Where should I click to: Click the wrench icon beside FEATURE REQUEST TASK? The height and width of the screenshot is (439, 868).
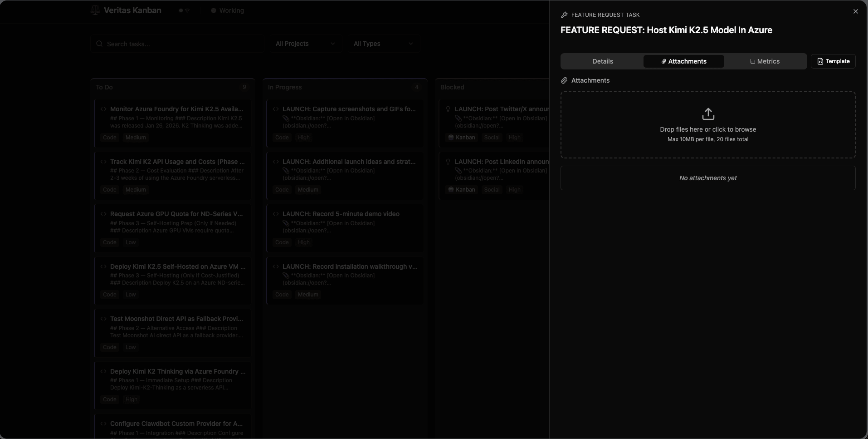point(564,15)
